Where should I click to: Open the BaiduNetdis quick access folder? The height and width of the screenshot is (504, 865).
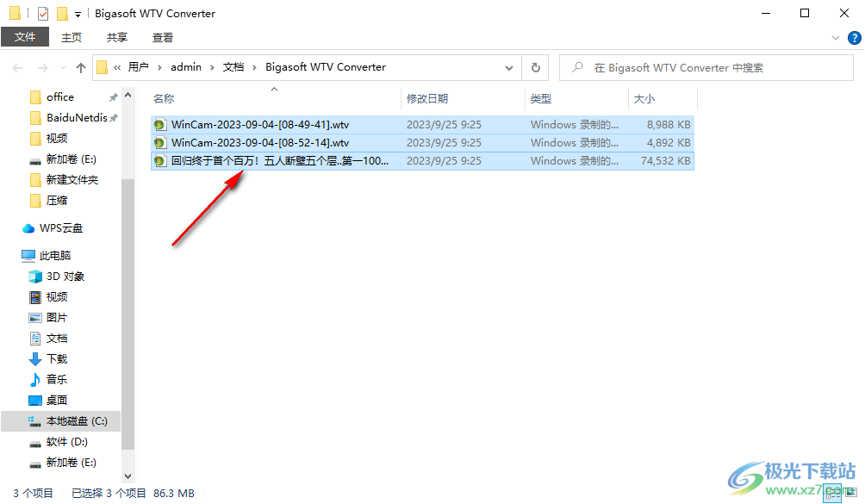(77, 118)
